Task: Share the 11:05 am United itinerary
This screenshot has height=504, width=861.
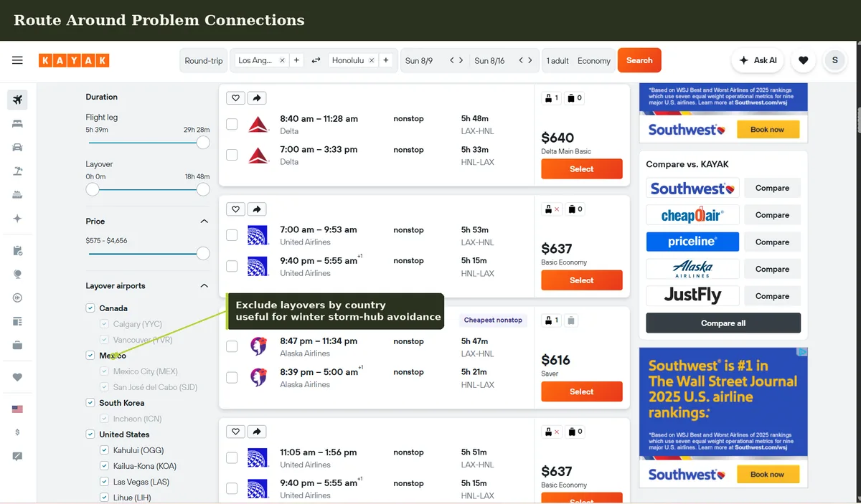Action: pos(257,432)
